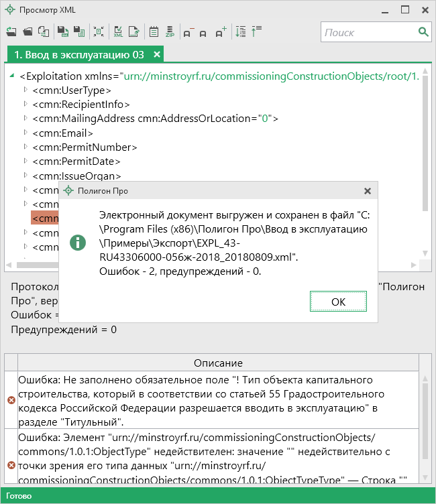
Task: Click the validate XML checkmark icon
Action: [118, 31]
